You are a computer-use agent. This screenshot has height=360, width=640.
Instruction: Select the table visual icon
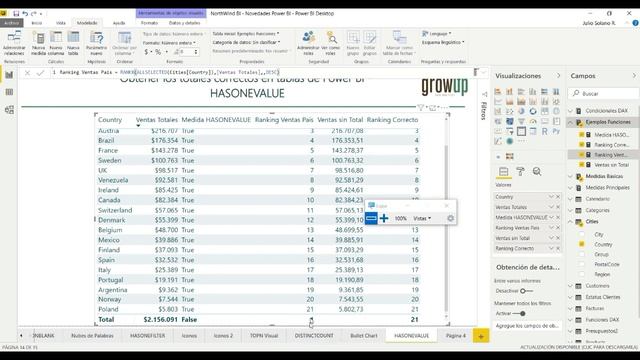tap(521, 131)
